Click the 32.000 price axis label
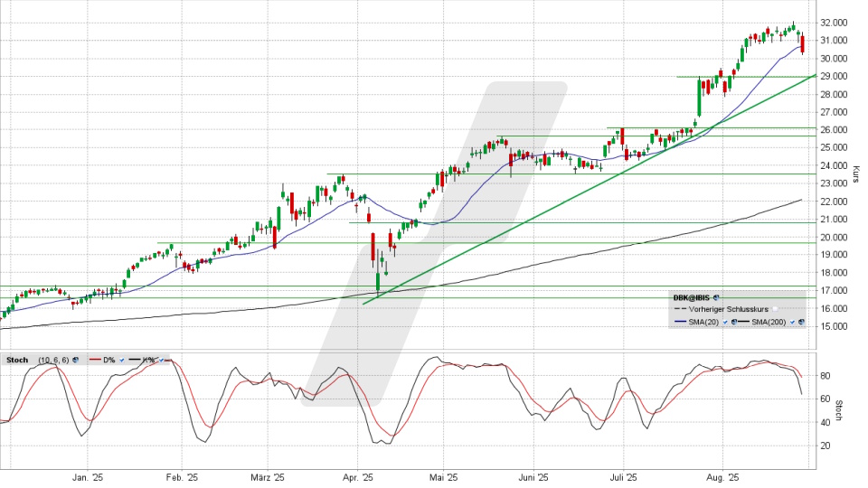Viewport: 868px width, 488px height. (x=835, y=23)
